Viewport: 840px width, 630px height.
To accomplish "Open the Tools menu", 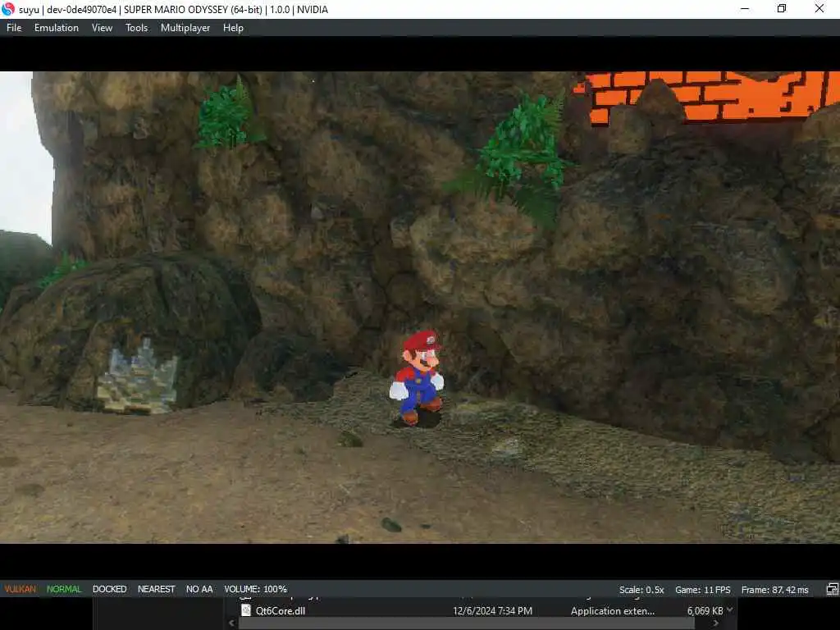I will (x=137, y=28).
